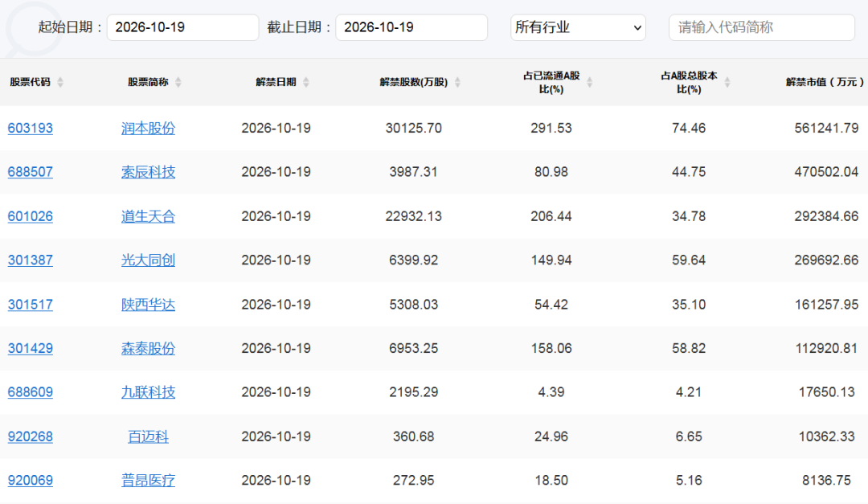Select market value 8136.75
The height and width of the screenshot is (504, 868).
[x=826, y=480]
